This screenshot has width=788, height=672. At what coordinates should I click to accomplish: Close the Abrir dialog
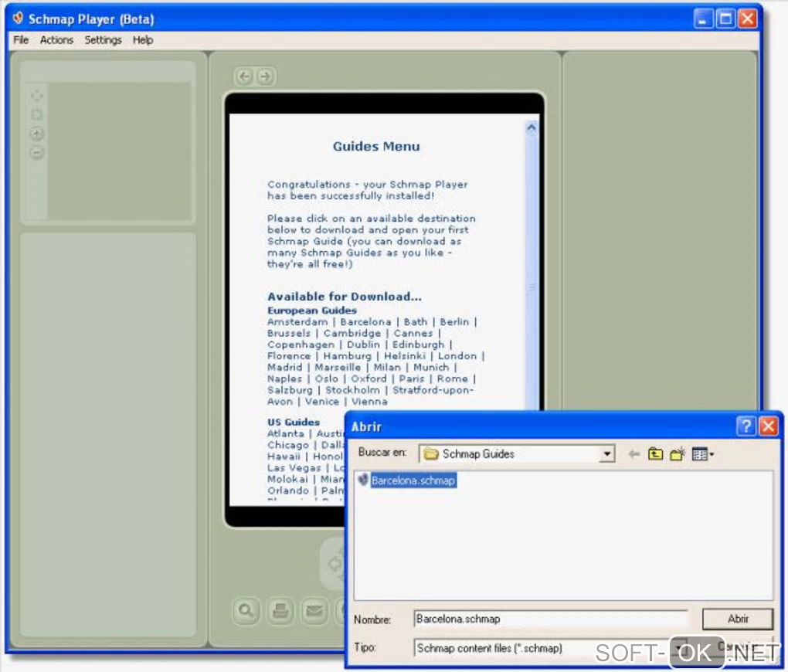769,426
